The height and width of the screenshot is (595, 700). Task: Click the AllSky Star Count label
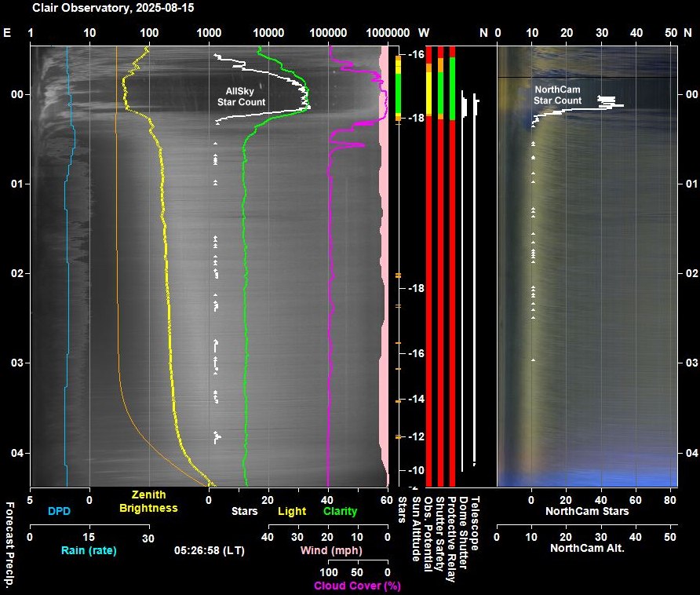click(x=241, y=97)
